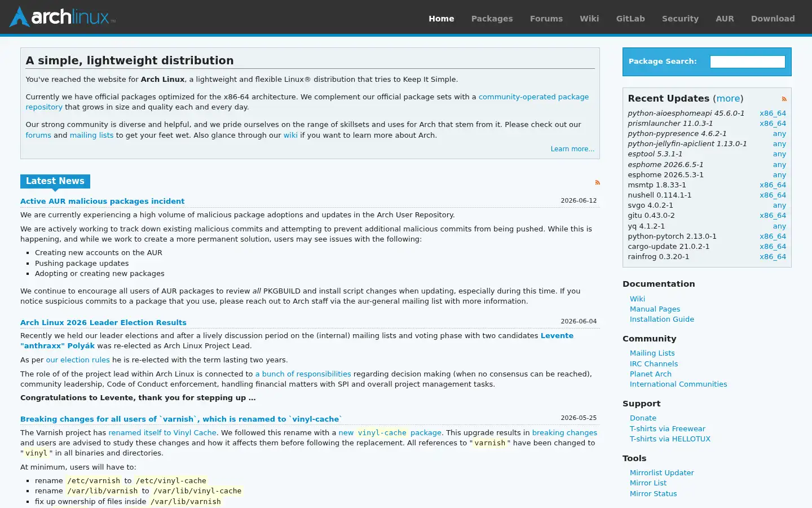This screenshot has width=812, height=508.
Task: Open the Packages menu item
Action: tap(492, 19)
